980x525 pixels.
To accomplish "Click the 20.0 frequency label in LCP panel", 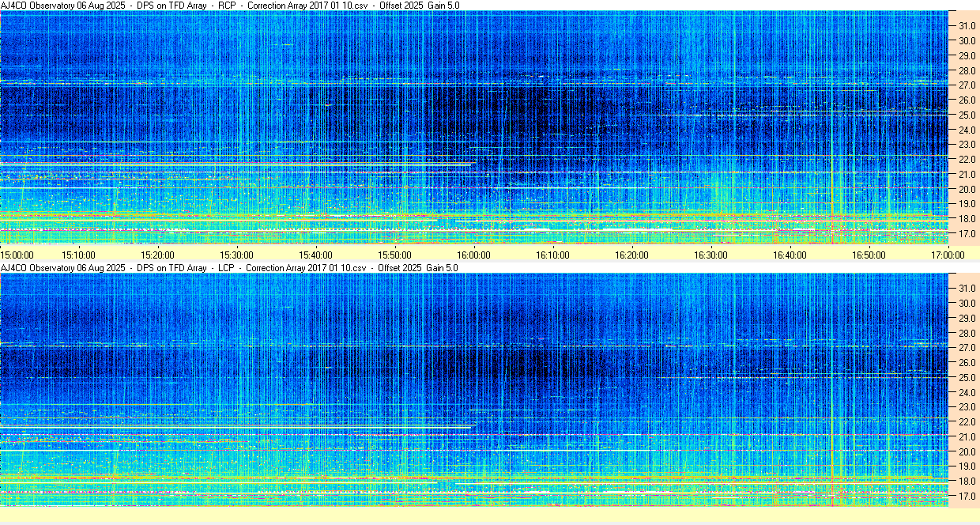I will 967,451.
